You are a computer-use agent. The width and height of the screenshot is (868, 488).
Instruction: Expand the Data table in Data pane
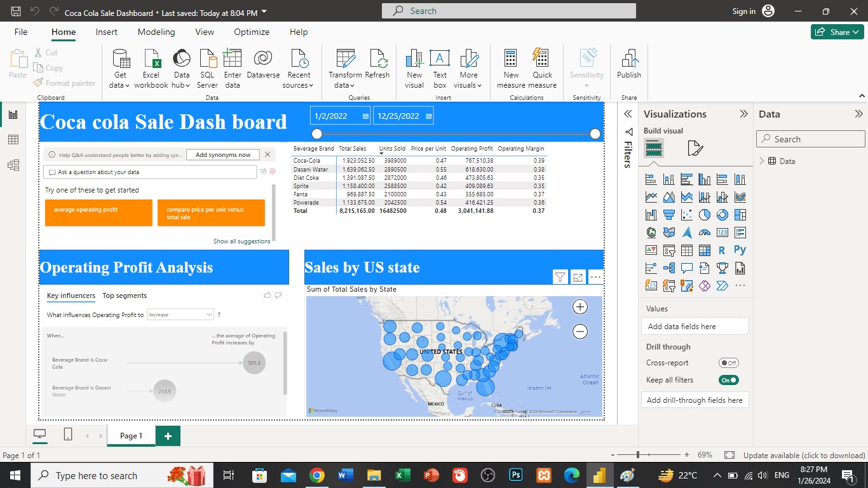[x=762, y=161]
